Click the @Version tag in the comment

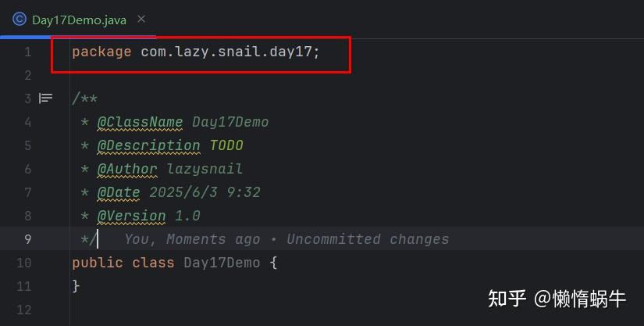[x=131, y=216]
